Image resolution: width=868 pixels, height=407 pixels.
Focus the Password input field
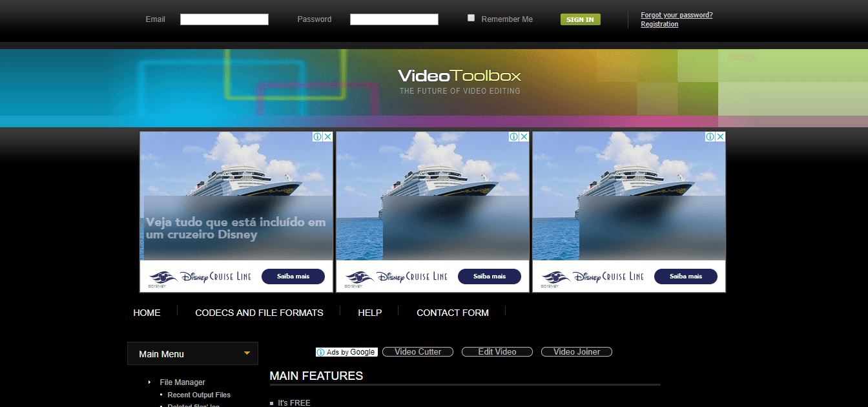pos(394,19)
